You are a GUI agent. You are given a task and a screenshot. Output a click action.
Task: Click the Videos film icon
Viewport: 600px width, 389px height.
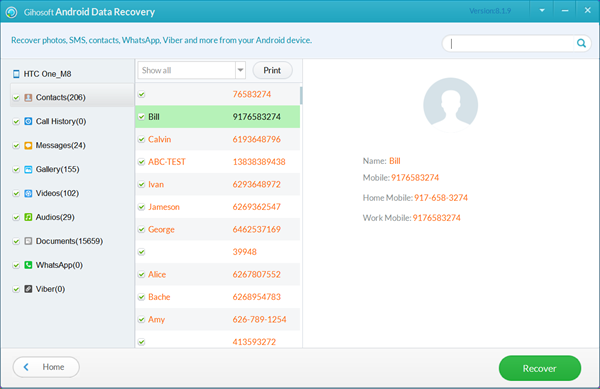pos(28,193)
